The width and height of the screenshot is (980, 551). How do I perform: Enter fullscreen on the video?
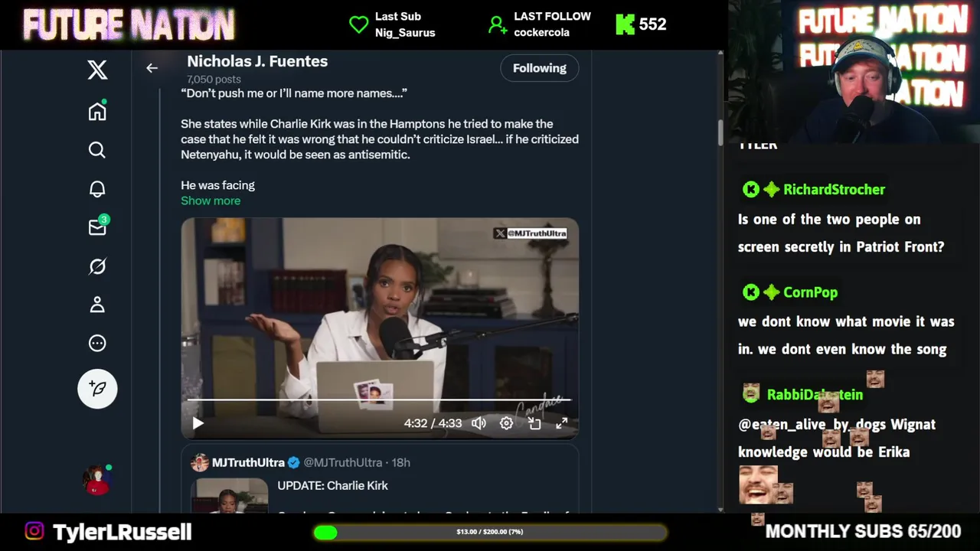click(x=562, y=423)
